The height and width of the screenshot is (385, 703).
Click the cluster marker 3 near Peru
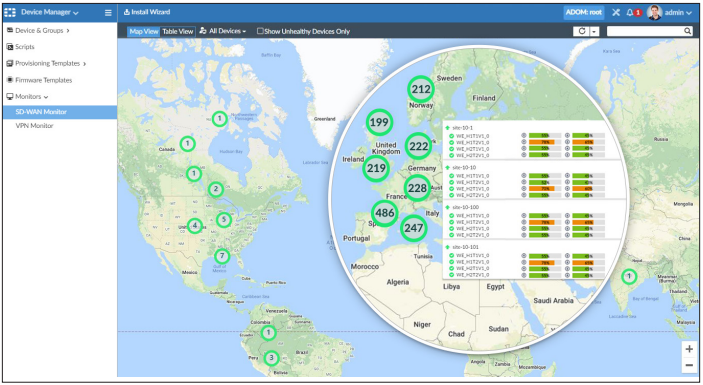pyautogui.click(x=271, y=358)
